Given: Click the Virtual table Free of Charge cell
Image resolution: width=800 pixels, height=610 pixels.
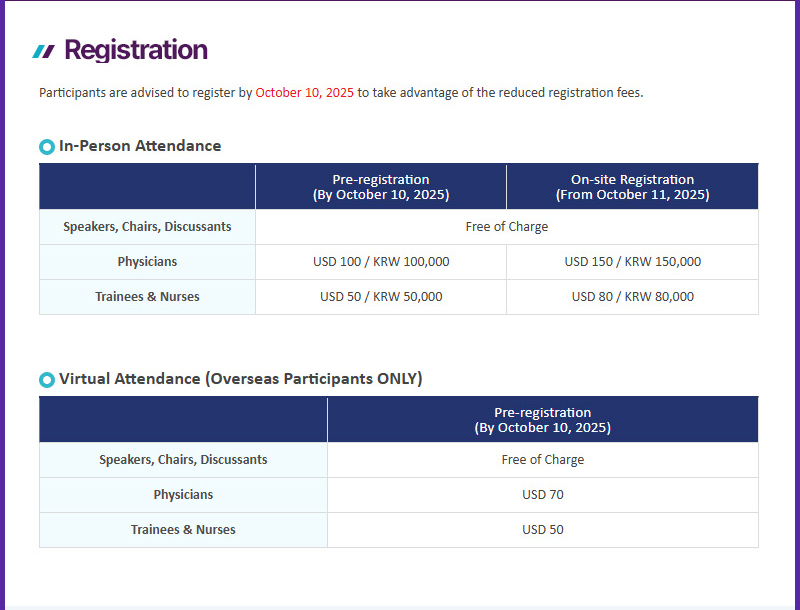Looking at the screenshot, I should click(x=542, y=460).
